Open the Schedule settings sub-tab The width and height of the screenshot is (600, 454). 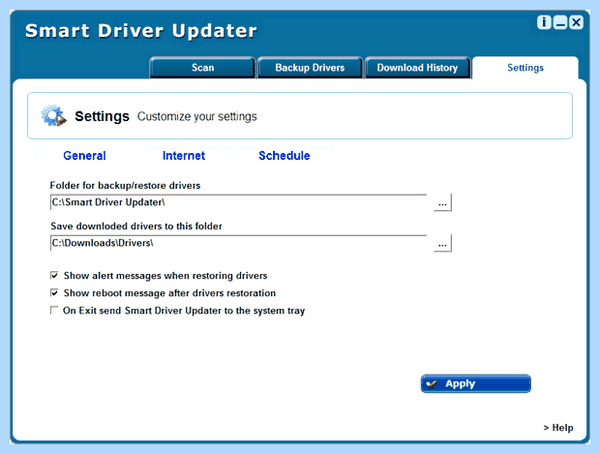(284, 155)
